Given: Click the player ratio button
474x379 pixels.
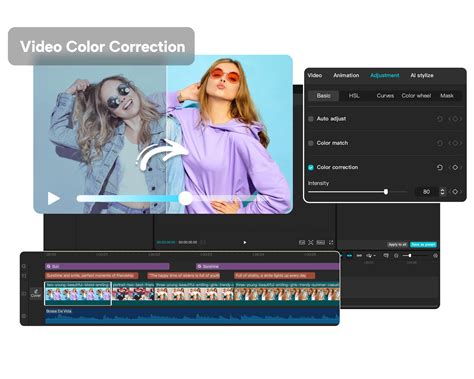Looking at the screenshot, I should [x=321, y=242].
